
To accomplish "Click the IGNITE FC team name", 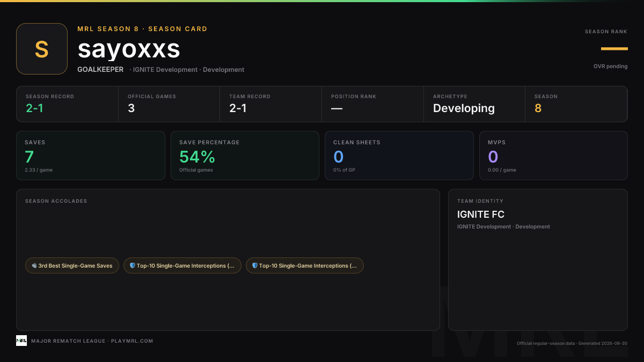I will point(481,215).
